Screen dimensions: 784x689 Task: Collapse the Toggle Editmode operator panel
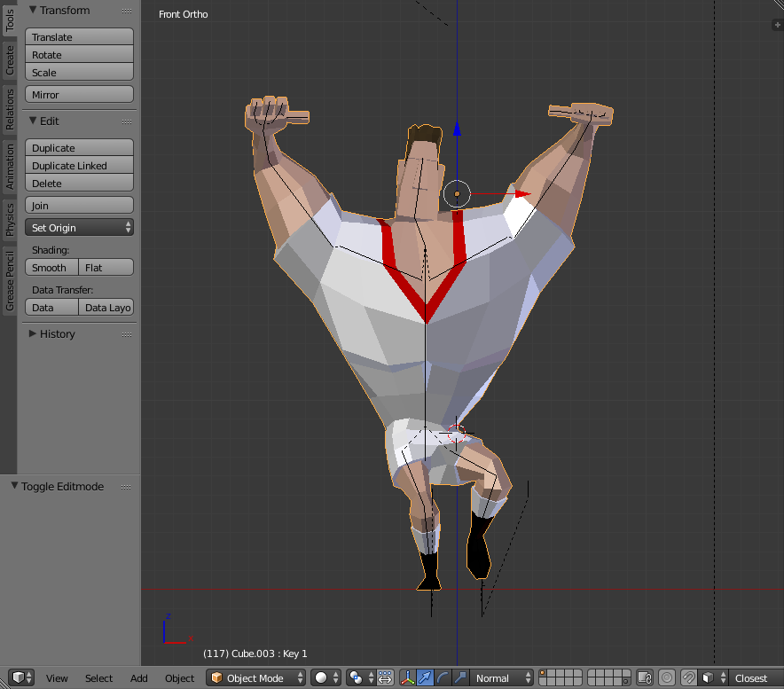tap(14, 486)
